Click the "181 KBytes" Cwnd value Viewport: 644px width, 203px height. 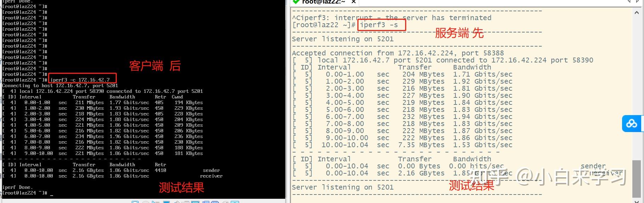tap(189, 153)
